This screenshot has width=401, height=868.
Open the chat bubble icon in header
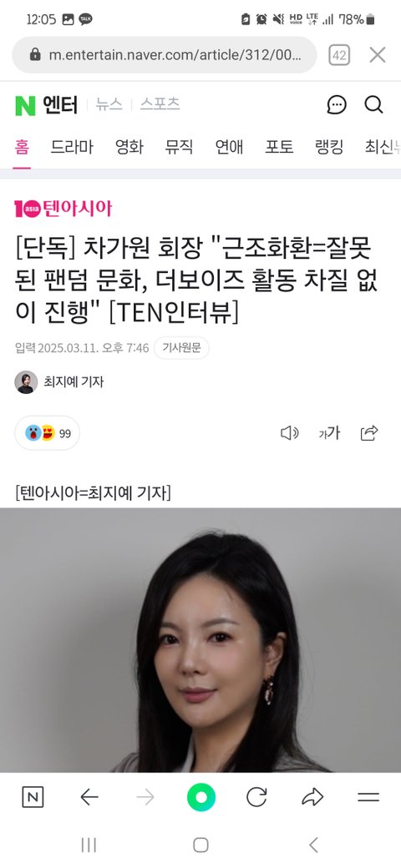click(x=337, y=104)
